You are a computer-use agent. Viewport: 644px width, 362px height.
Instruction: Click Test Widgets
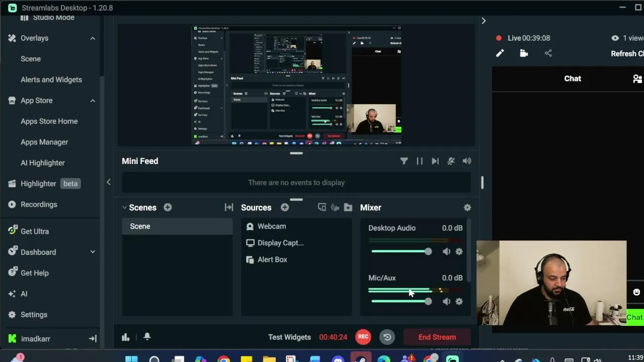point(289,337)
